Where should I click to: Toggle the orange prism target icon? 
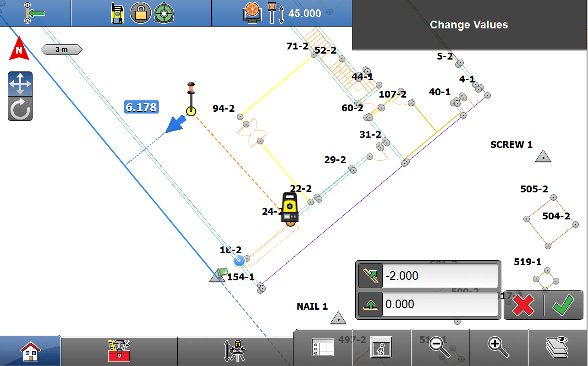click(252, 11)
